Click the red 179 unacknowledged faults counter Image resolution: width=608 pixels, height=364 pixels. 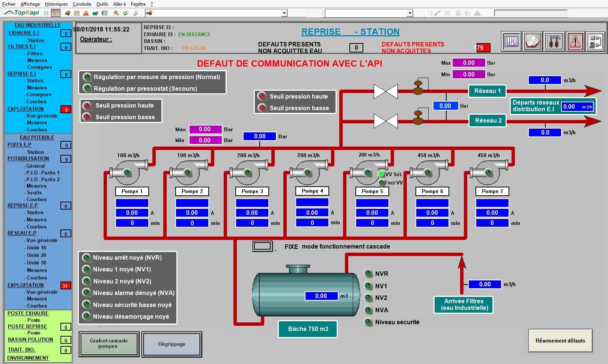coord(482,48)
